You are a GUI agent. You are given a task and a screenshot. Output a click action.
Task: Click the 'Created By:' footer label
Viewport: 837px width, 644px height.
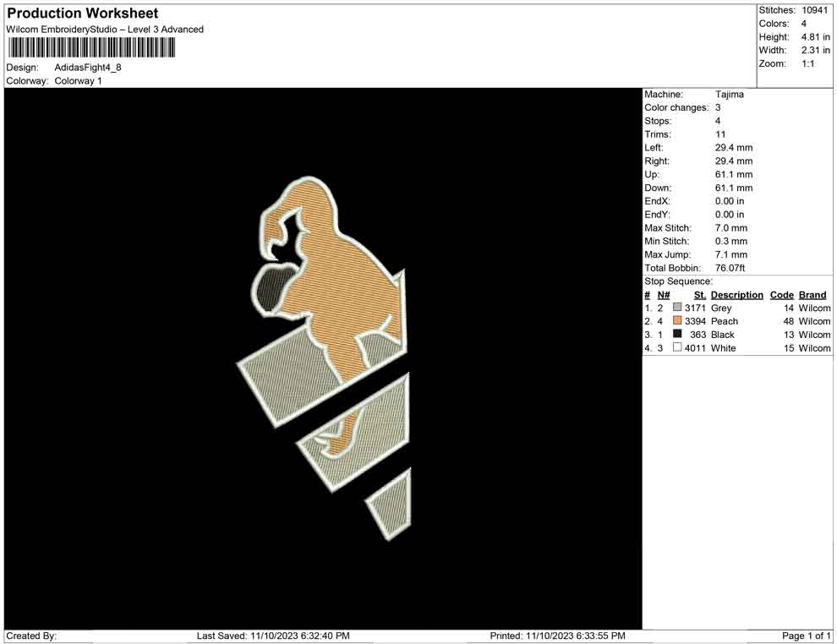pos(31,636)
